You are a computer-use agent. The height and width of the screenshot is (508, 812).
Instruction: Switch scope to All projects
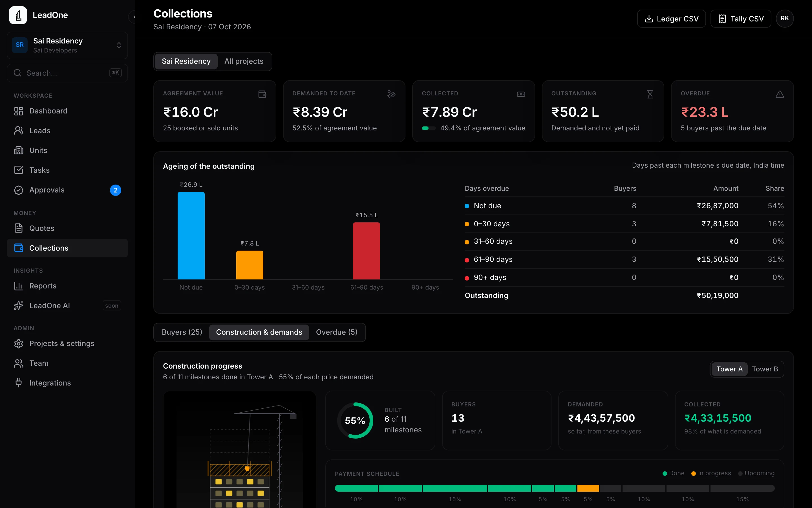pyautogui.click(x=244, y=62)
